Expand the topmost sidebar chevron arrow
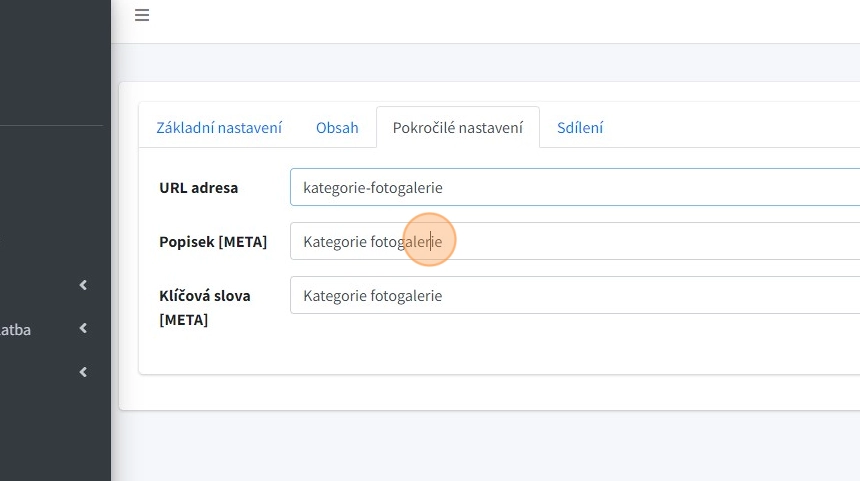 coord(83,285)
